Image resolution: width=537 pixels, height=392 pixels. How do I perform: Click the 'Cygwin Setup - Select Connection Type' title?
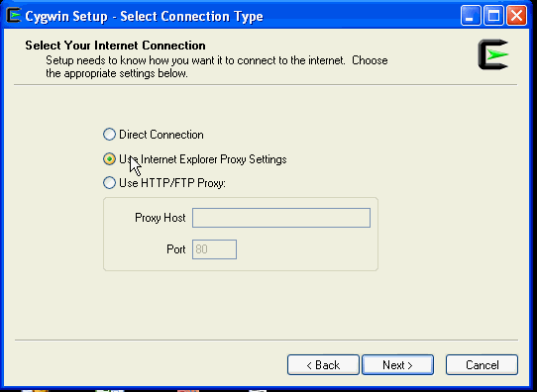pos(145,17)
